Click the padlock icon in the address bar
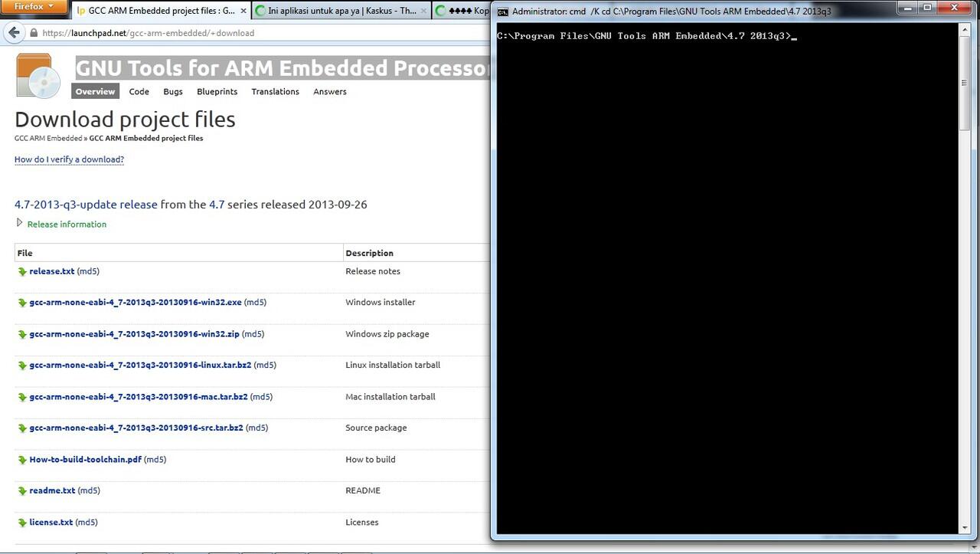The height and width of the screenshot is (554, 980). coord(34,33)
